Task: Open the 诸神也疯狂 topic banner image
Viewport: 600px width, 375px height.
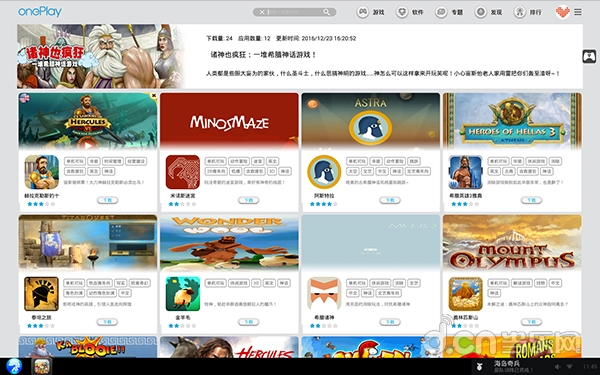Action: click(x=101, y=56)
